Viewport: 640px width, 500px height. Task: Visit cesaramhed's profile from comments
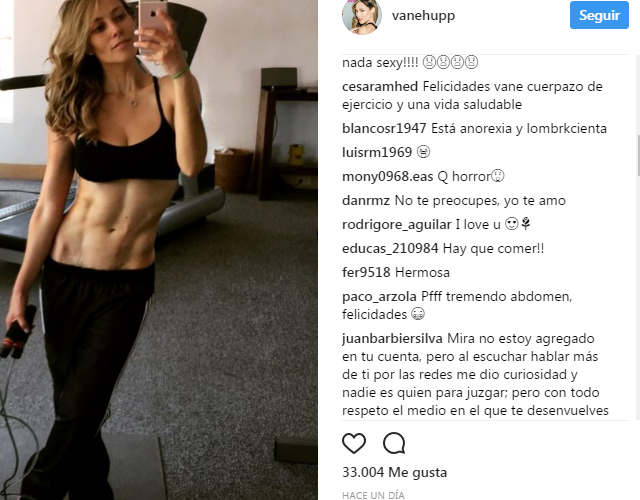point(380,87)
